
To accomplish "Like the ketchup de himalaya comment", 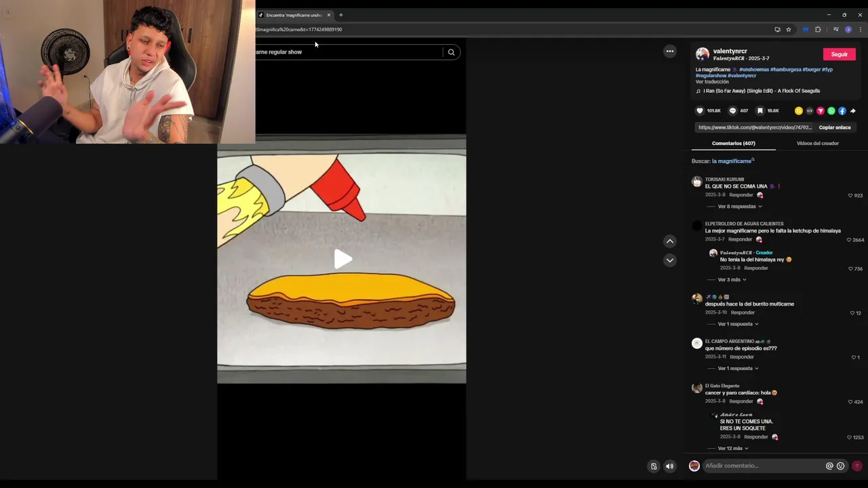I will point(849,240).
